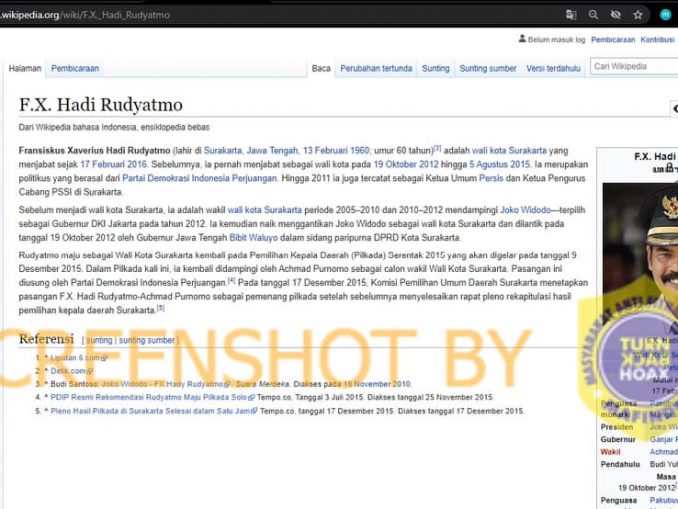Select the Baca tab
The image size is (678, 509).
(321, 68)
